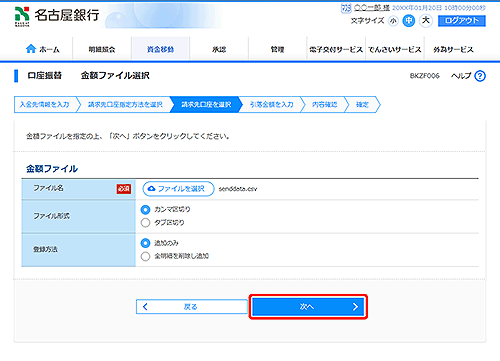Click the 金額ファイル section heading
Screen dimensions: 500x361
click(x=52, y=169)
